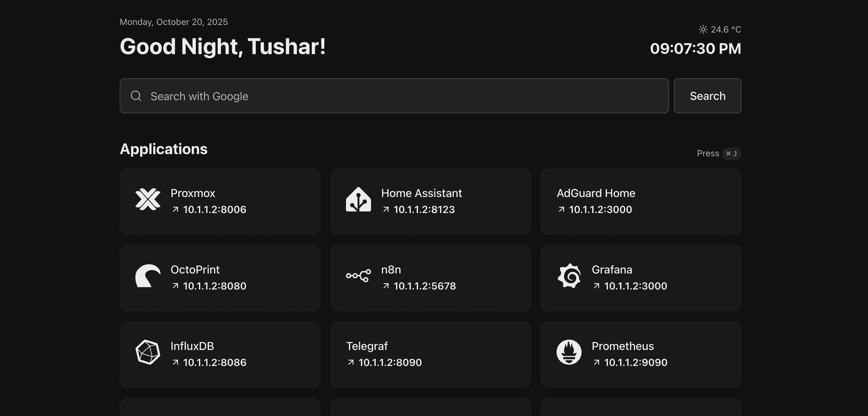Viewport: 868px width, 416px height.
Task: Click the InfluxDB geometric icon
Action: pos(147,353)
